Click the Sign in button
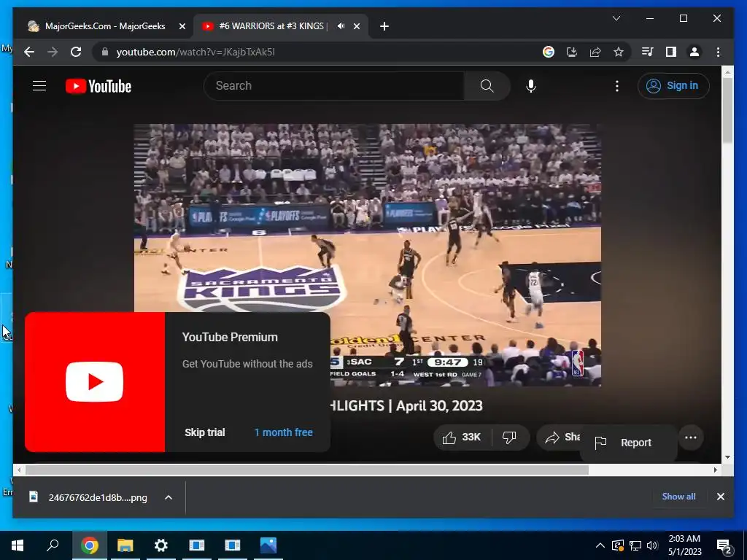 pyautogui.click(x=673, y=86)
